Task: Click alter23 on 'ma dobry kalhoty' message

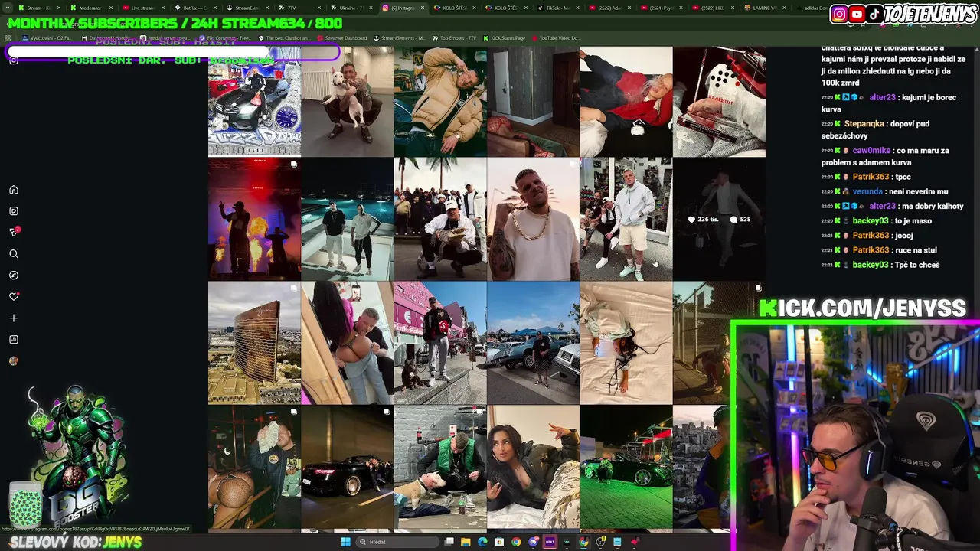Action: pyautogui.click(x=882, y=206)
